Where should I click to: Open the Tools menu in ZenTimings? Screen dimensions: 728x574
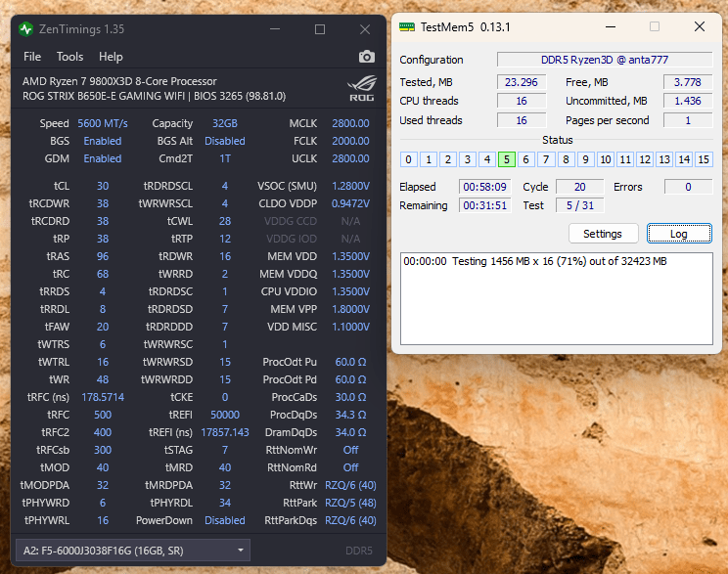tap(69, 57)
